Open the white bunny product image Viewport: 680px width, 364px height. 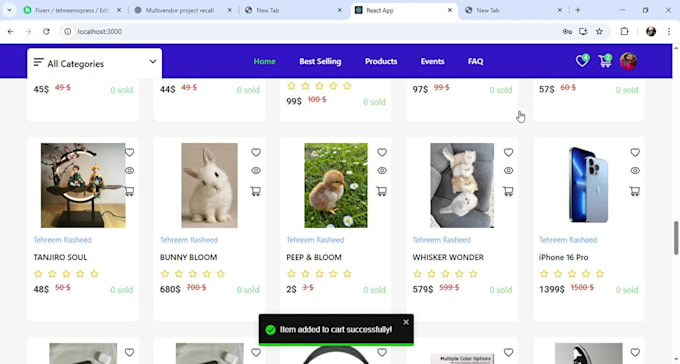point(209,185)
